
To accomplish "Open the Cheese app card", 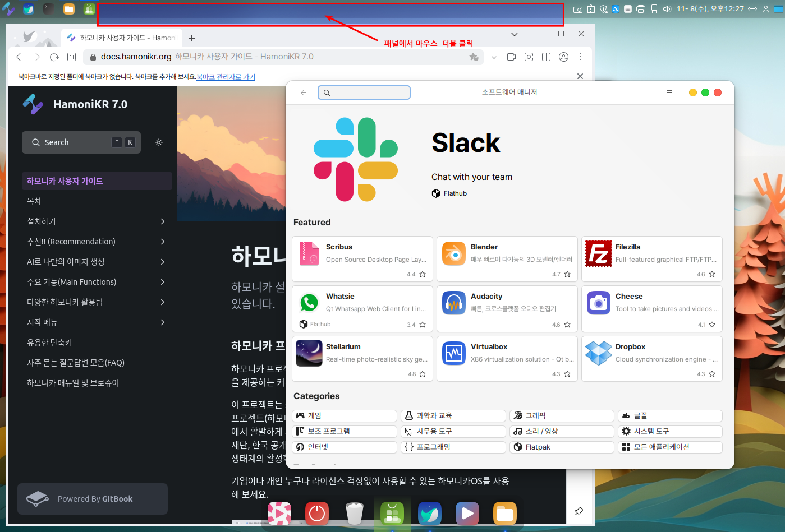I will click(x=652, y=309).
